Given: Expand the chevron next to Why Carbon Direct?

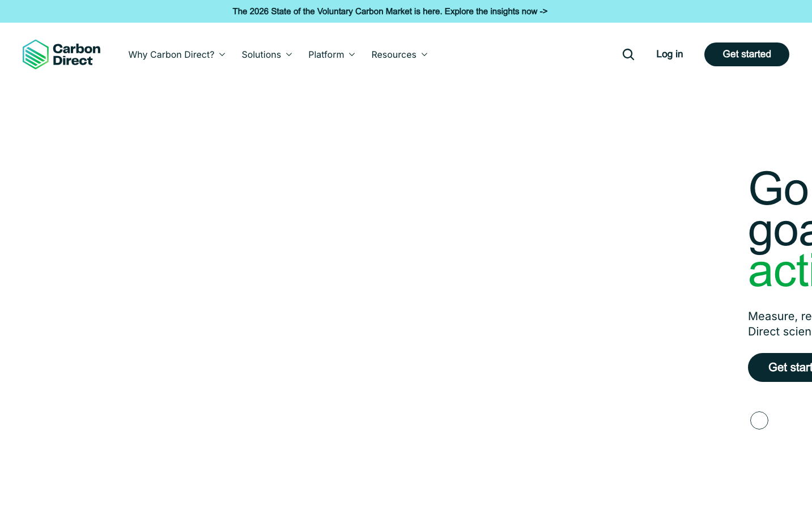Looking at the screenshot, I should pos(222,55).
